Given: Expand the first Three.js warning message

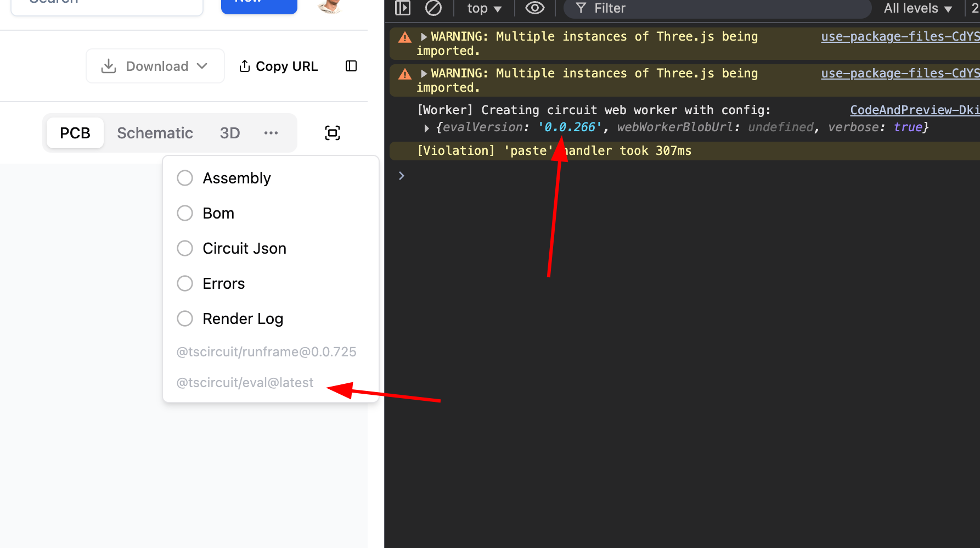Looking at the screenshot, I should click(424, 37).
